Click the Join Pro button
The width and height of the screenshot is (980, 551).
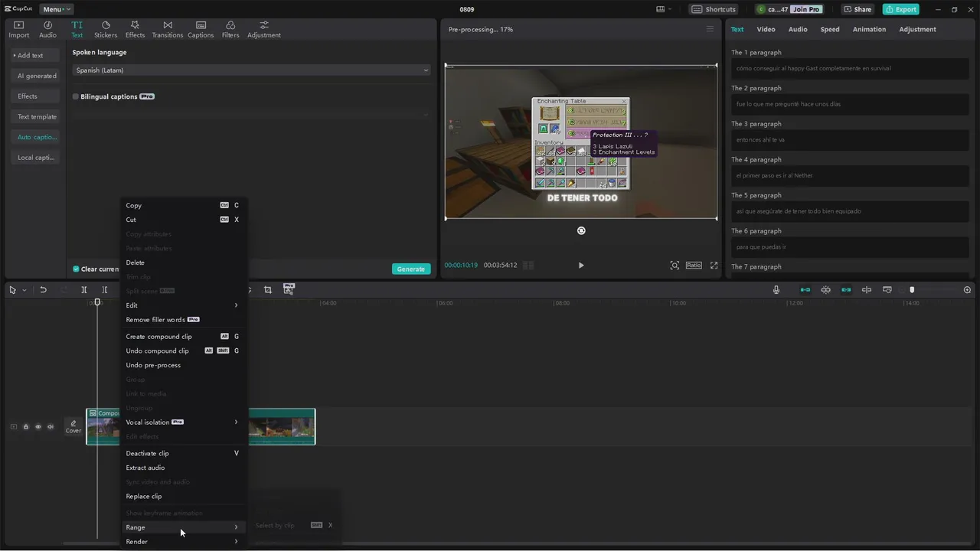tap(806, 9)
